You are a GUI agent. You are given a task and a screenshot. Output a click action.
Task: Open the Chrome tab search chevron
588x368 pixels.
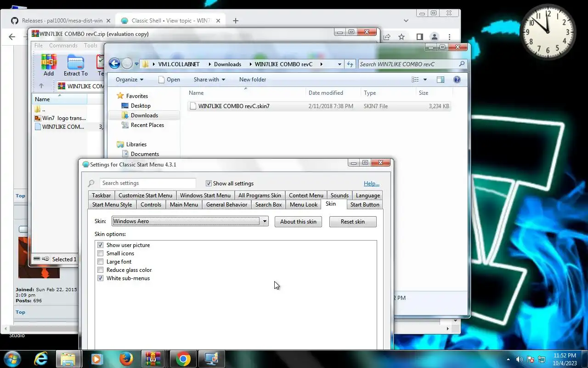pyautogui.click(x=406, y=21)
